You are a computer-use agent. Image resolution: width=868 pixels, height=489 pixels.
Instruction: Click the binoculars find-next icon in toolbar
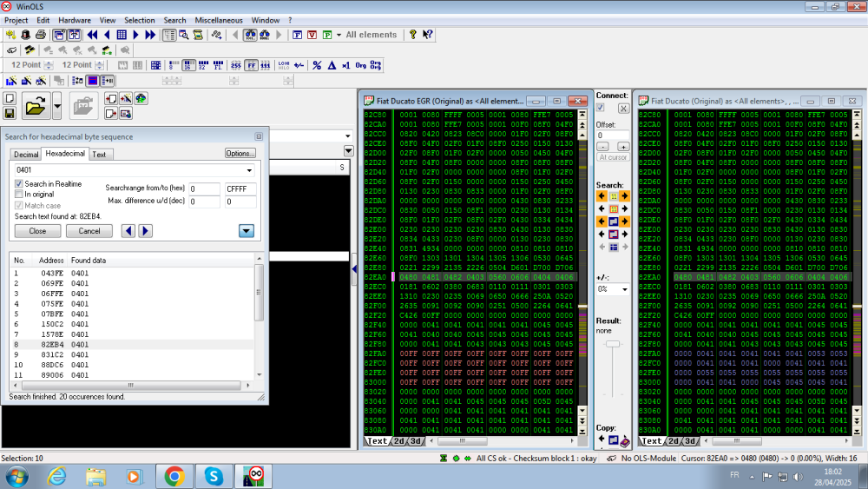tap(265, 35)
